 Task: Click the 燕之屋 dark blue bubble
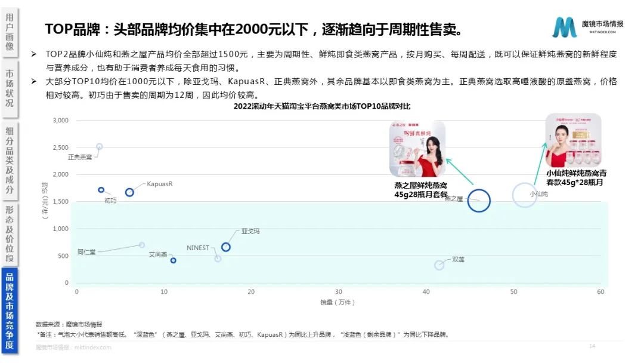479,201
